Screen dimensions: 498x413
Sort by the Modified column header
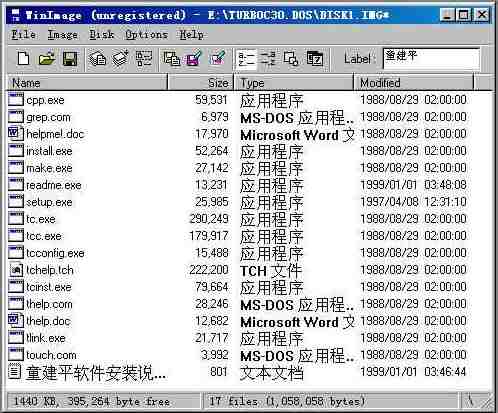(x=414, y=83)
